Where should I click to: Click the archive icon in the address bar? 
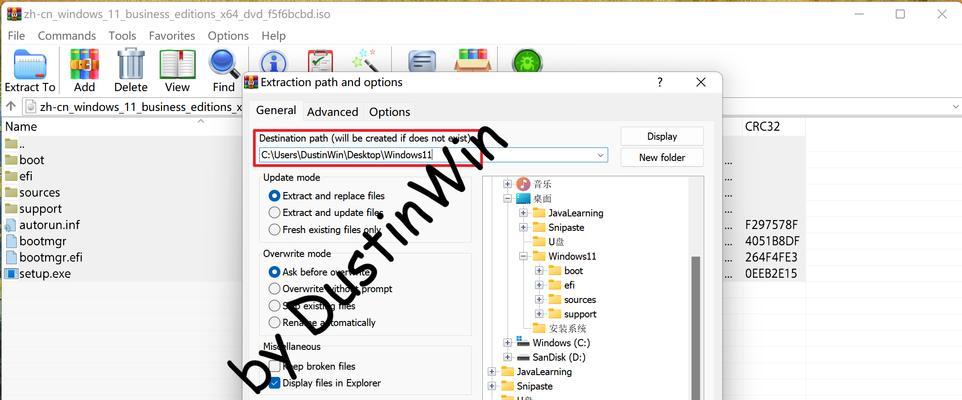(31, 107)
